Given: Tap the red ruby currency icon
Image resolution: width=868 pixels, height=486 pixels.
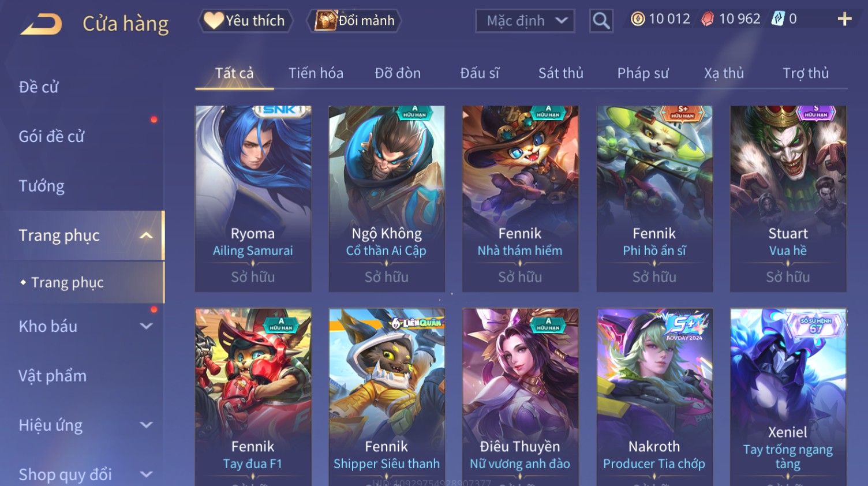Looking at the screenshot, I should pos(707,19).
